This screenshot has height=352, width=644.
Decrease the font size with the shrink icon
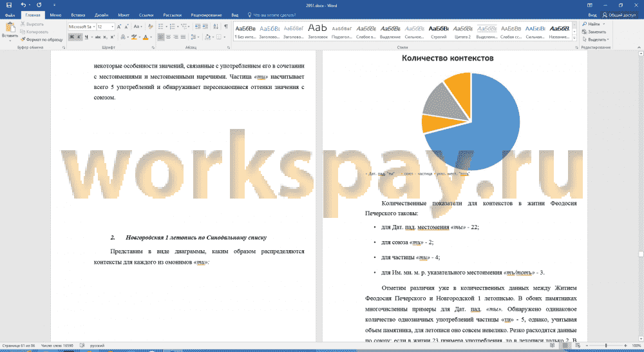127,26
